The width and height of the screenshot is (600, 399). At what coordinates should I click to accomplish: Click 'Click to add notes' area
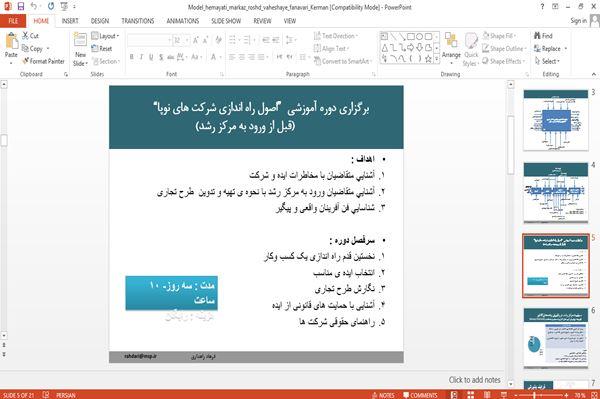[474, 380]
